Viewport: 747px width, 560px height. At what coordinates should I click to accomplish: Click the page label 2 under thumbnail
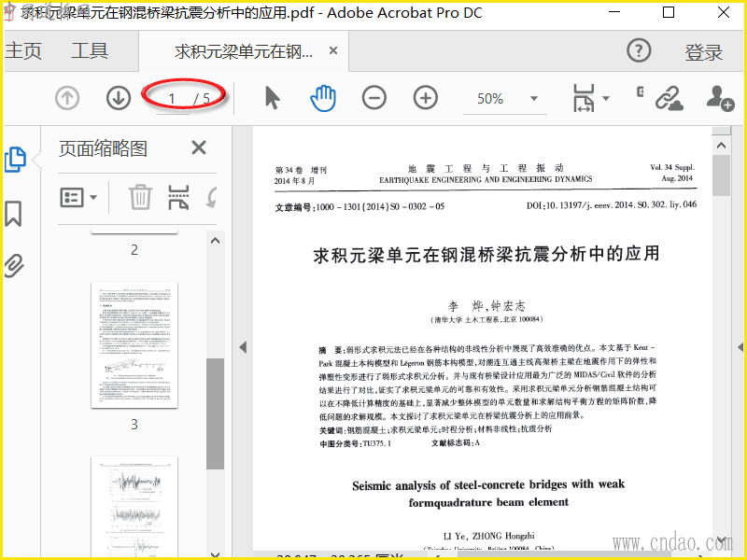click(x=134, y=249)
